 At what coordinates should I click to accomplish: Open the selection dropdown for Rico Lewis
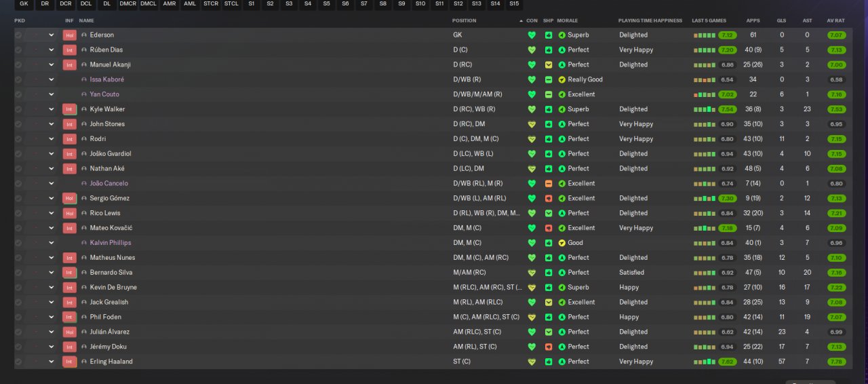(51, 213)
